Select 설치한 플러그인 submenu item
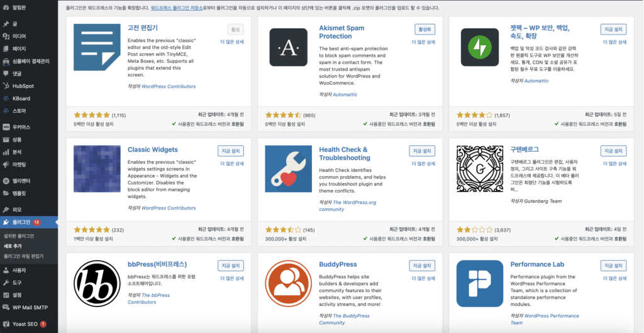 click(x=19, y=236)
